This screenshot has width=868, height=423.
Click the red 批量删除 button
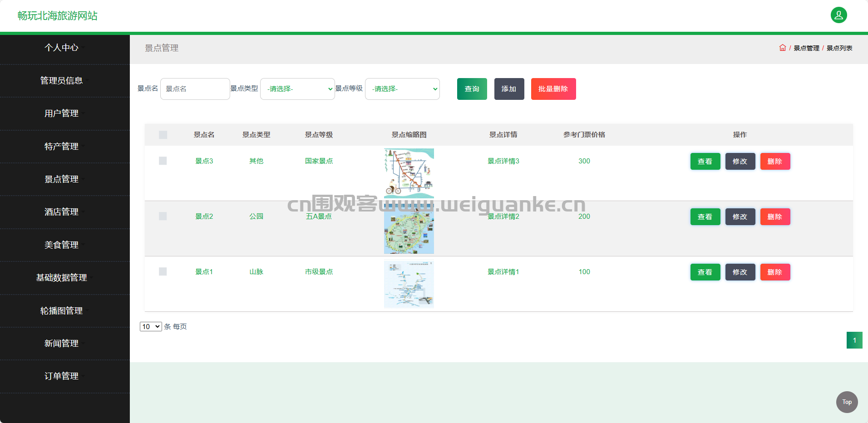553,89
